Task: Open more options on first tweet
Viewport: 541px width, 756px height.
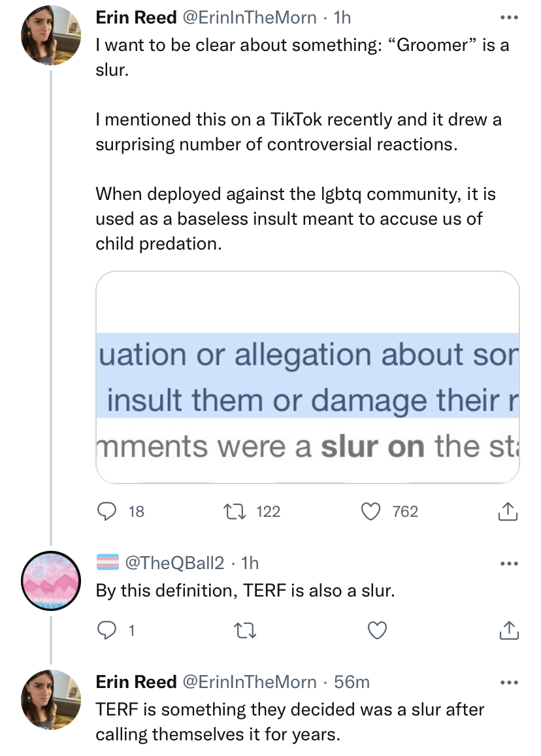Action: coord(508,18)
